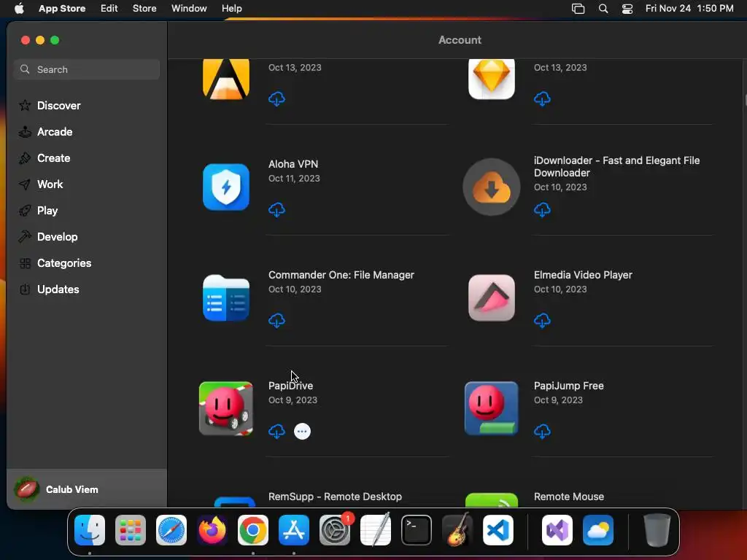The width and height of the screenshot is (747, 560).
Task: Click Remote Mouse title text
Action: click(569, 497)
